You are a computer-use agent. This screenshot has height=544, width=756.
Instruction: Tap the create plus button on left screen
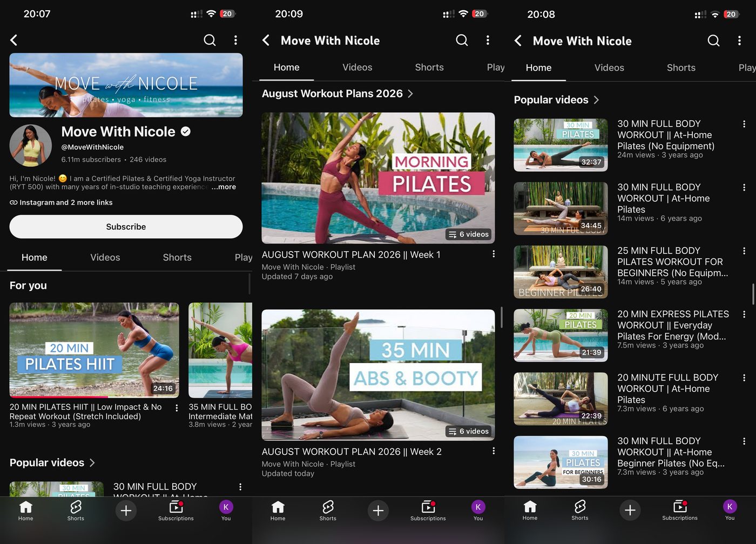click(x=126, y=510)
